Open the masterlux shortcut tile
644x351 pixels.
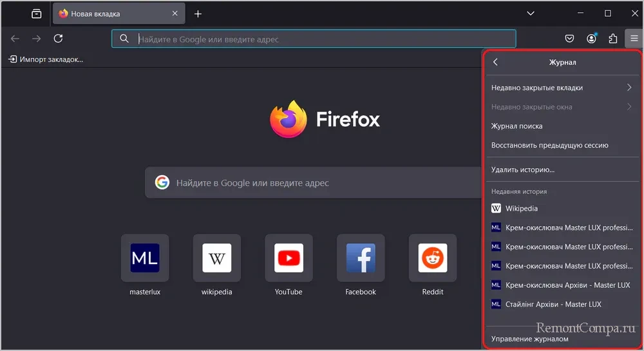click(x=145, y=258)
